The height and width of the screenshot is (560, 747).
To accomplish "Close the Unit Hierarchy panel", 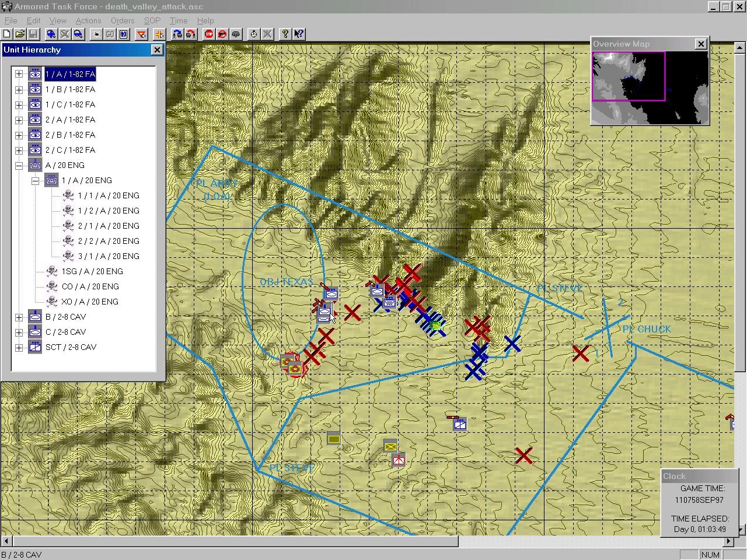I will 156,50.
